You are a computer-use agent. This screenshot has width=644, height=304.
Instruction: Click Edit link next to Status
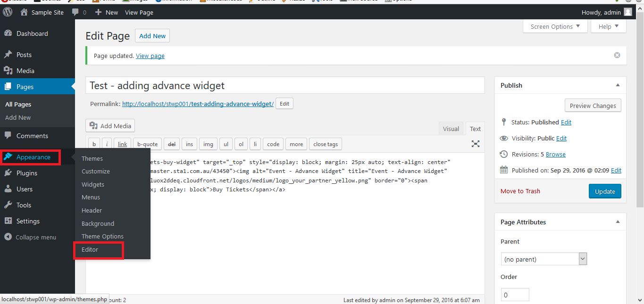click(x=566, y=122)
